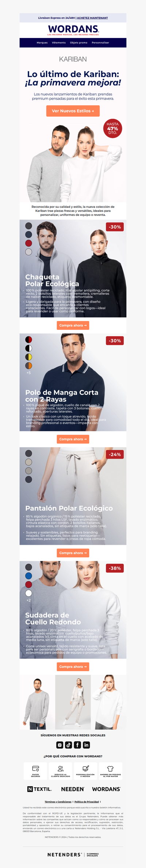The width and height of the screenshot is (146, 868).
Task: Open the NTextil brand logo
Action: [x=39, y=789]
